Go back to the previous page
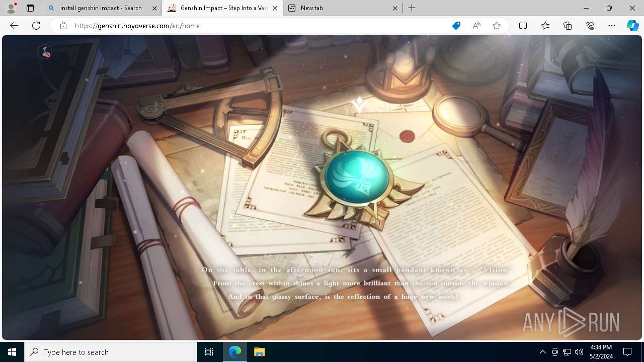644x362 pixels. (x=14, y=26)
